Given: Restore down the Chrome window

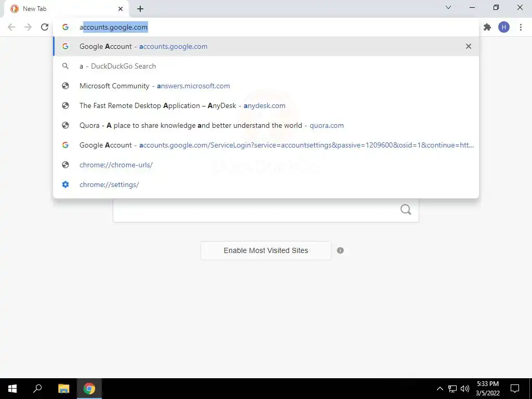Looking at the screenshot, I should (x=496, y=7).
